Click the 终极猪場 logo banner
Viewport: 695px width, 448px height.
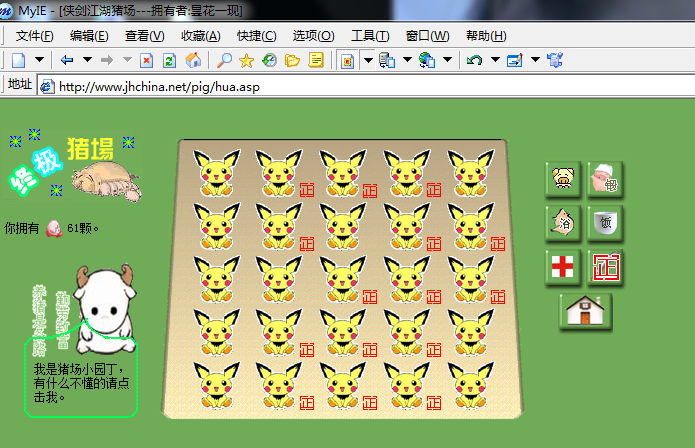(x=74, y=165)
